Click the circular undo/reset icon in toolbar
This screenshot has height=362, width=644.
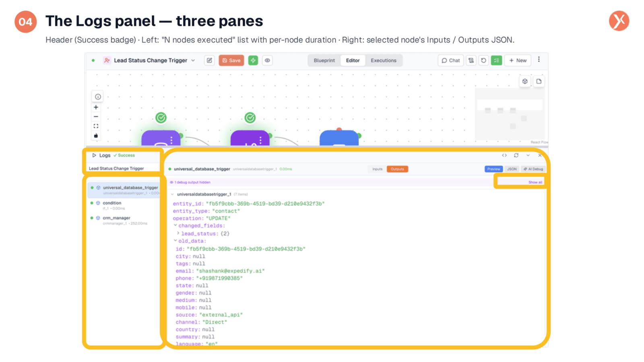[x=483, y=60]
